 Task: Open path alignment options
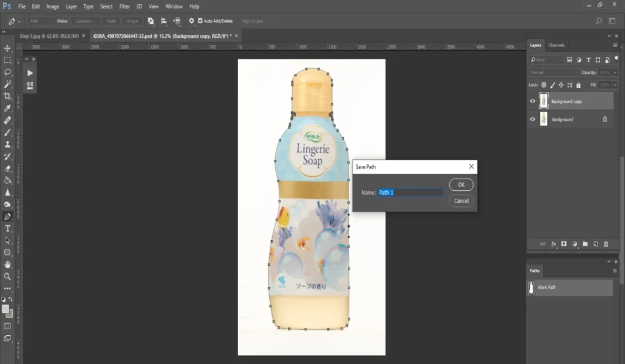[x=164, y=21]
